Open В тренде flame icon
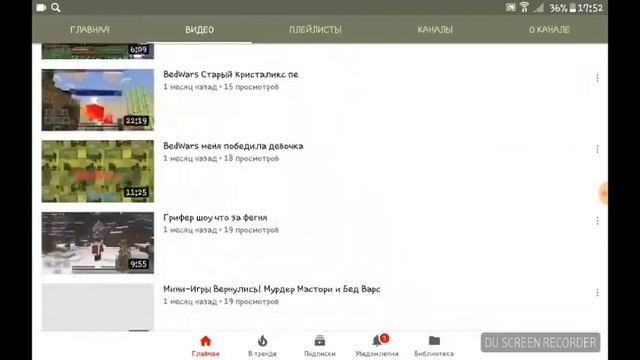 [x=262, y=345]
